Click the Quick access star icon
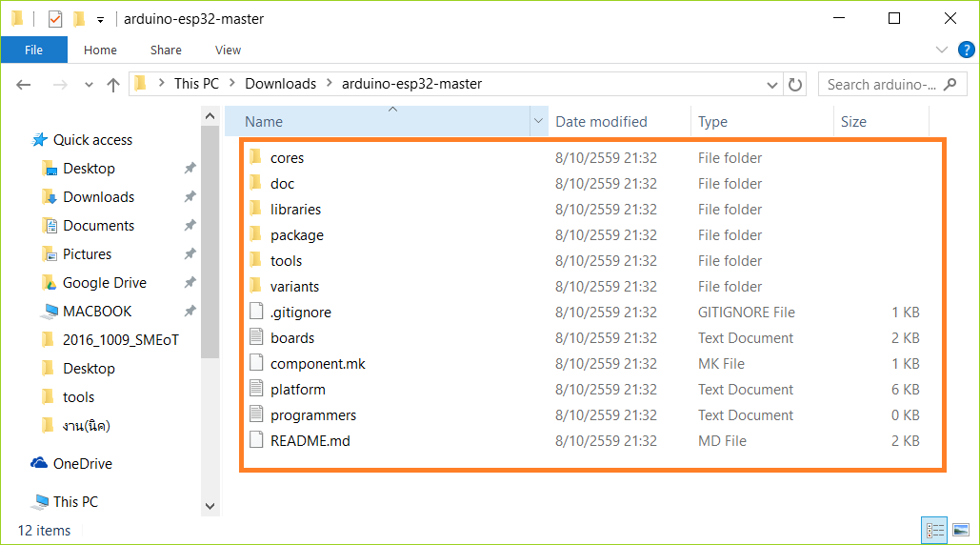 pos(39,139)
